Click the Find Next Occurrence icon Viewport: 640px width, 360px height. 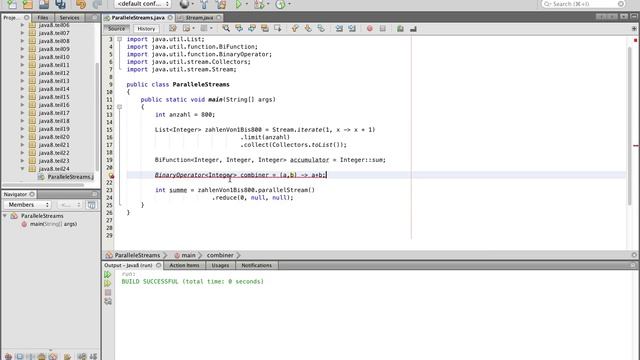252,29
